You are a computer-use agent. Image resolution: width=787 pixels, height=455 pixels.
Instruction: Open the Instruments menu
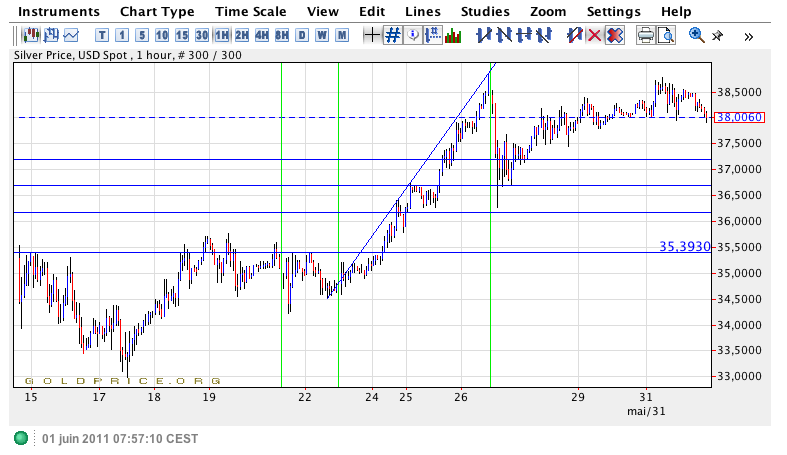(60, 11)
